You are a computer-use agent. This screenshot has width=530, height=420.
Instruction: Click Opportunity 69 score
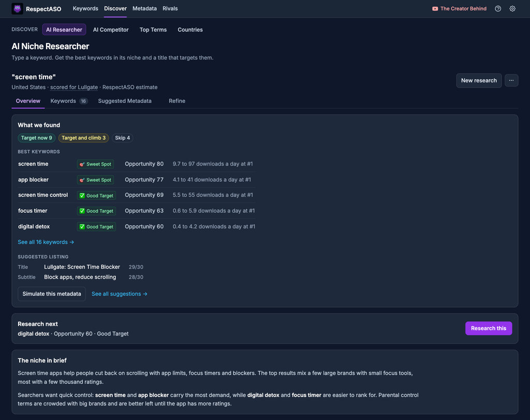pos(144,195)
